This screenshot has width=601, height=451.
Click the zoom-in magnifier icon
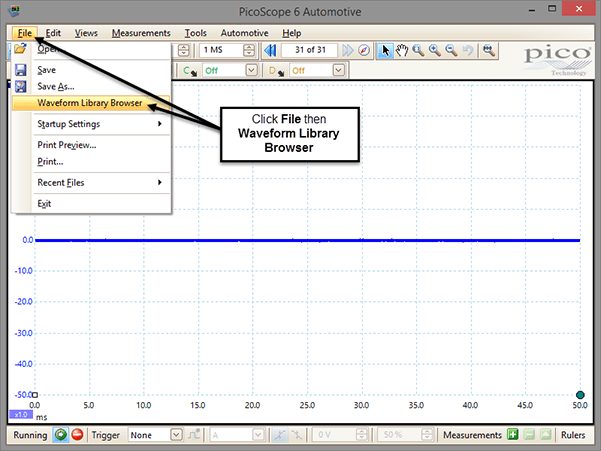[435, 50]
